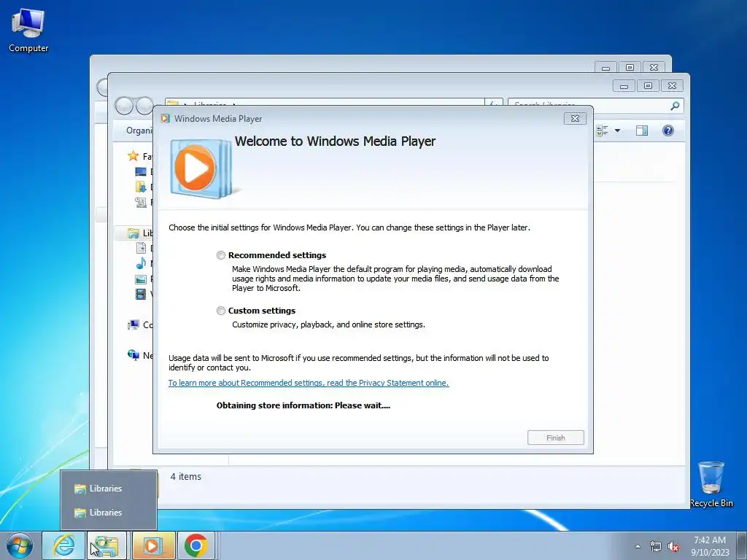This screenshot has height=560, width=747.
Task: Select the Recommended settings radio button
Action: [220, 255]
